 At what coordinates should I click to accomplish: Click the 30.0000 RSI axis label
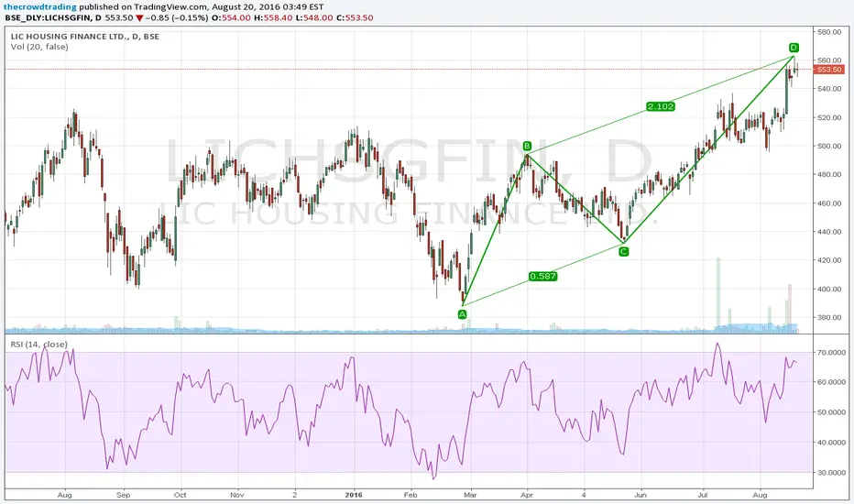[831, 473]
